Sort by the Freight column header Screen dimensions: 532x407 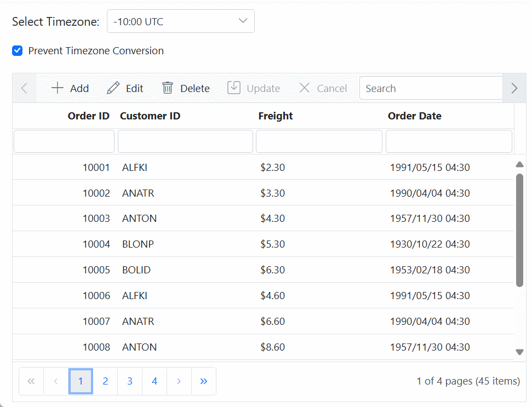pos(276,116)
